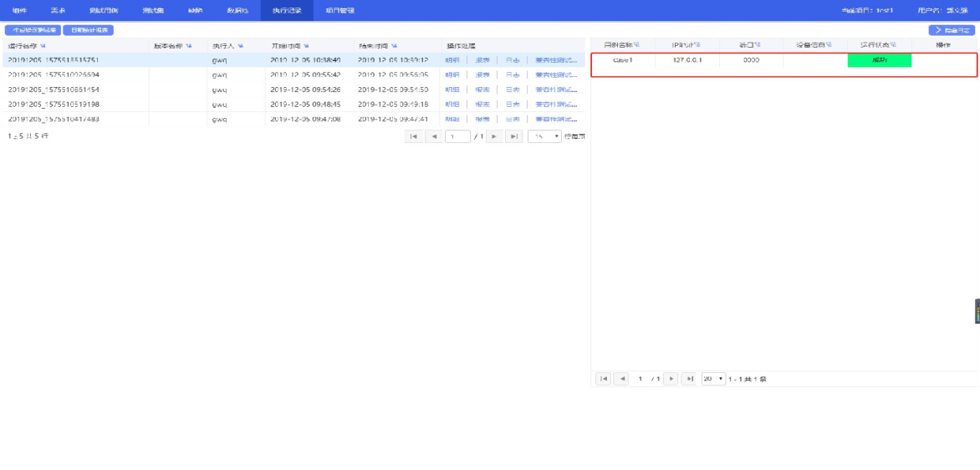Click green success status cell for case1
The width and height of the screenshot is (980, 470).
pyautogui.click(x=879, y=60)
